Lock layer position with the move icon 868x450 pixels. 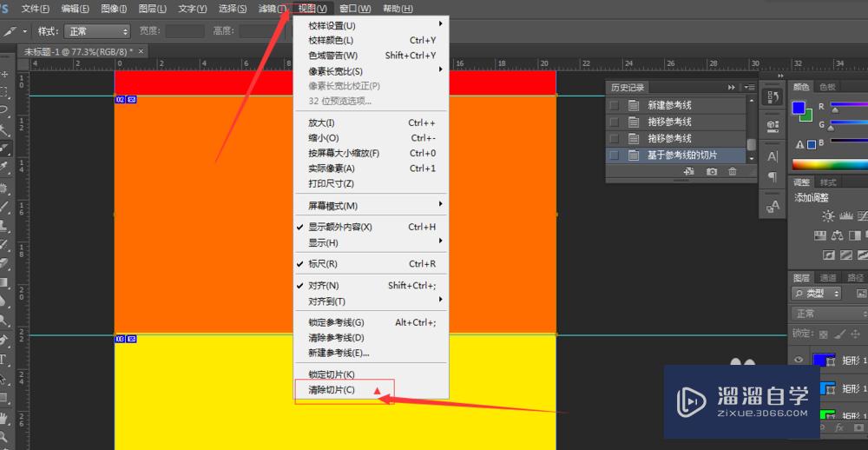856,334
